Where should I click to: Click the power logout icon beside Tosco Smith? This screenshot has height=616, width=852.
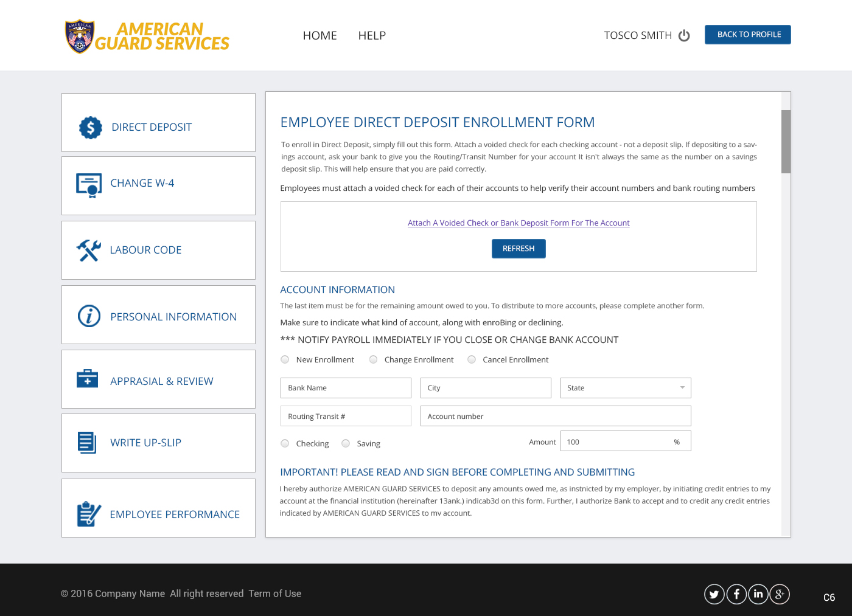(684, 35)
